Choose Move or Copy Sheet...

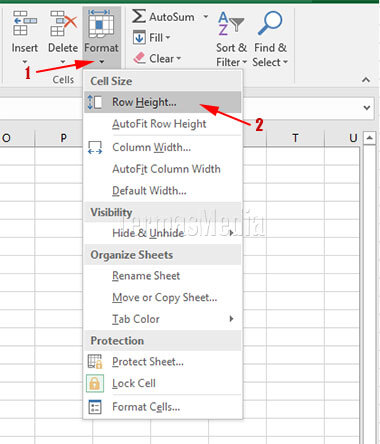tap(163, 297)
